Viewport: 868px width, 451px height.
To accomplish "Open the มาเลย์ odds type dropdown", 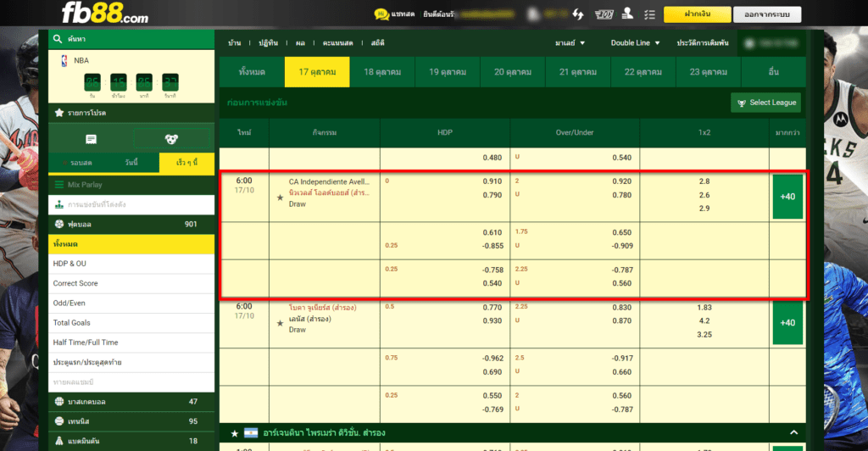I will click(570, 42).
